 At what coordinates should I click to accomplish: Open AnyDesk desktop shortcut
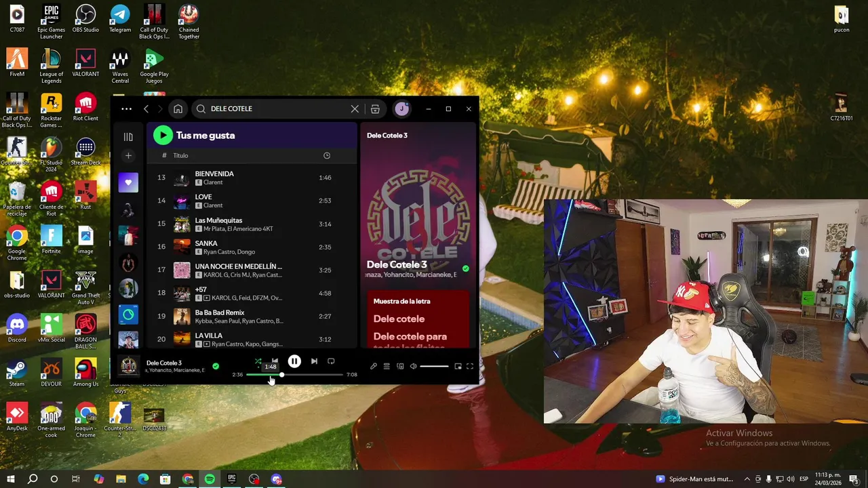(x=17, y=418)
